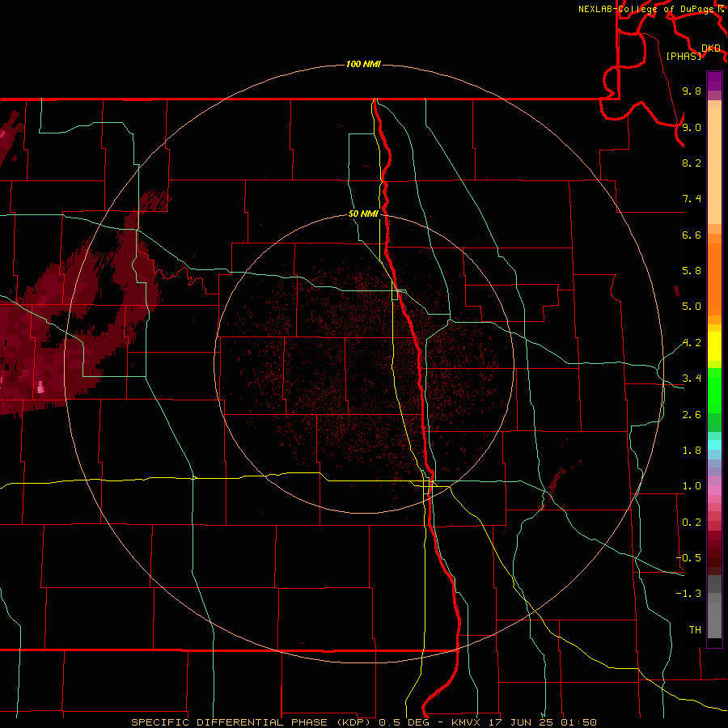Image resolution: width=728 pixels, height=728 pixels.
Task: Click the 8.2 scale value
Action: [x=692, y=163]
